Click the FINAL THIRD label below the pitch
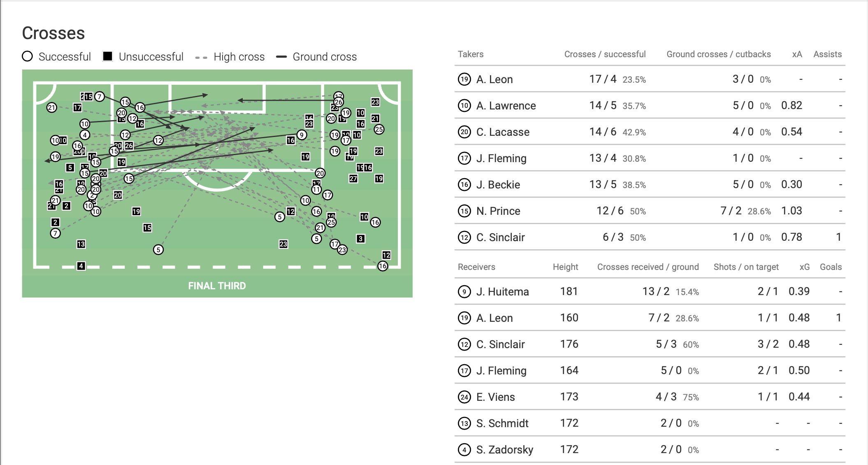Image resolution: width=868 pixels, height=465 pixels. 217,286
